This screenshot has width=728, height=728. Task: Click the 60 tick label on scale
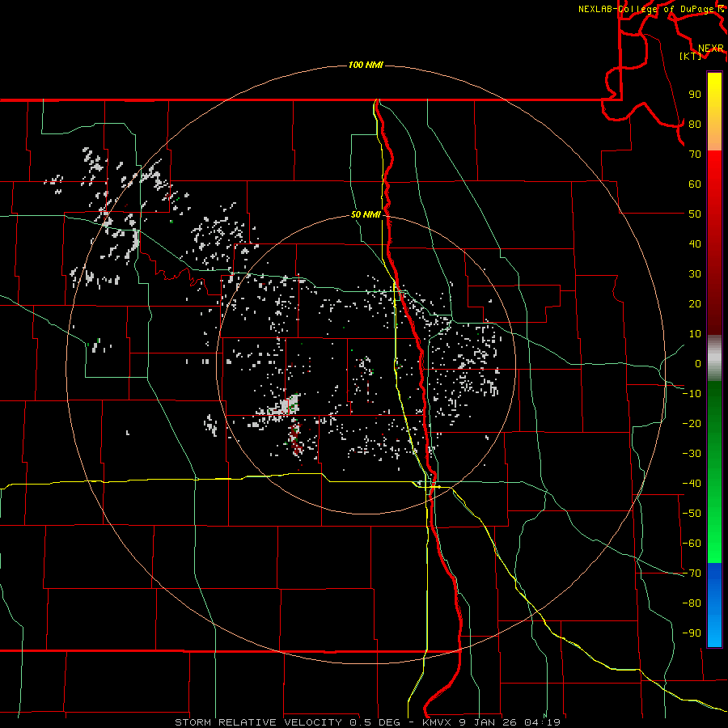[695, 184]
